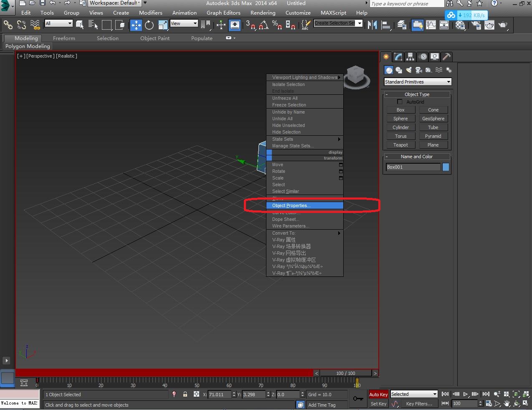Select the Cameras category icon
Image resolution: width=532 pixels, height=410 pixels.
tap(419, 70)
